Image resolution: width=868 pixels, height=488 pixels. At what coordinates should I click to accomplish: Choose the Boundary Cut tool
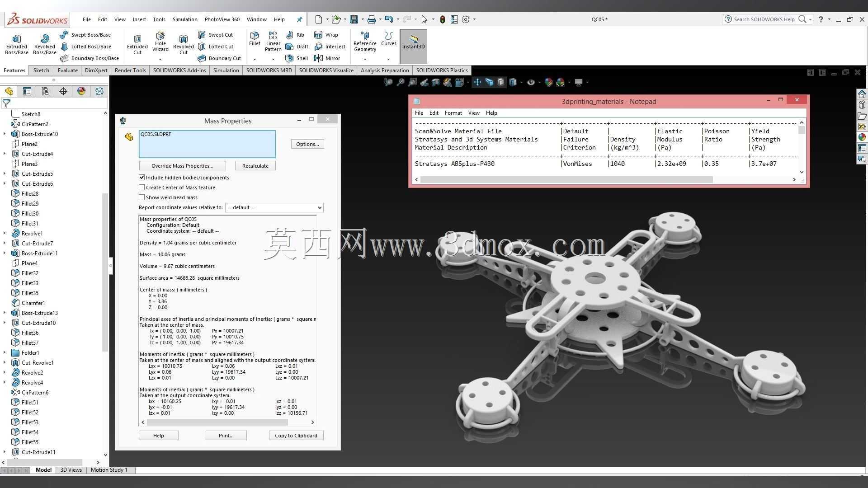(x=219, y=58)
